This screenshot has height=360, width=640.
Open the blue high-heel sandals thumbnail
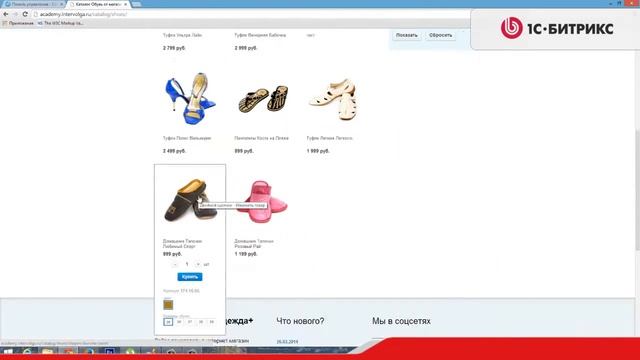click(x=190, y=99)
